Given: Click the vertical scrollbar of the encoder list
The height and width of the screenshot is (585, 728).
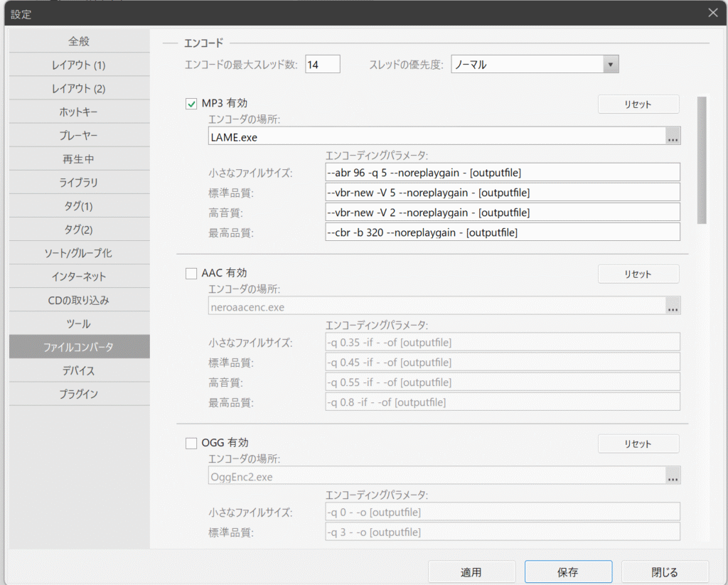Looking at the screenshot, I should coord(702,160).
